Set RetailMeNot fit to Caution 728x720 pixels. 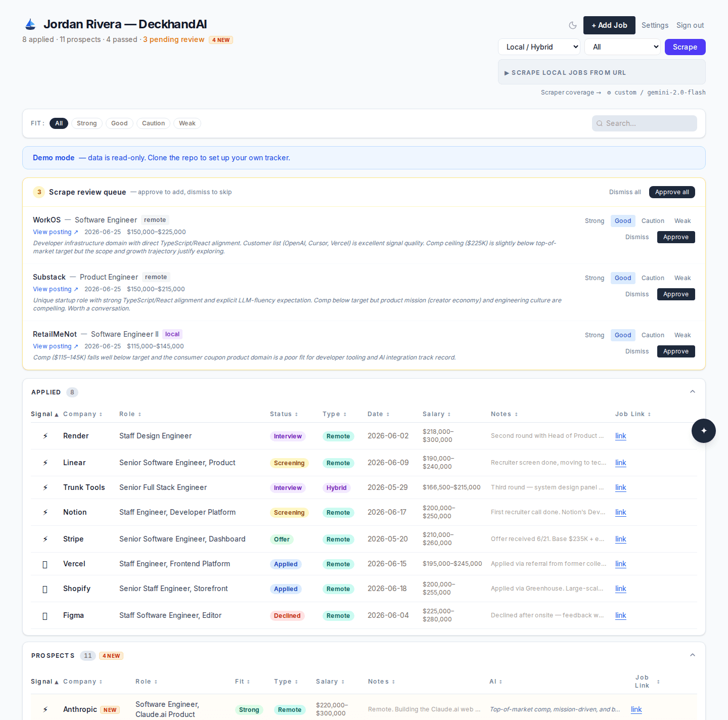653,335
